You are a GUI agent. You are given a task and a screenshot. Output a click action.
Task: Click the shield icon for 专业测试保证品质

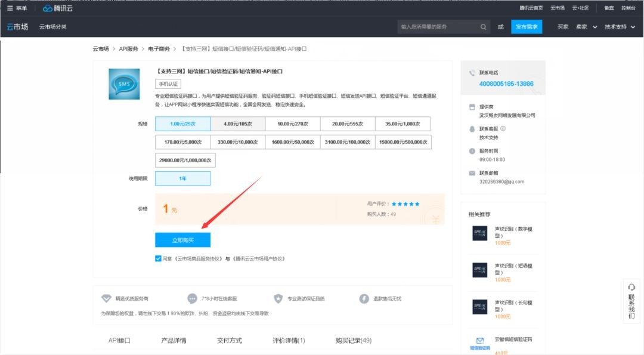[x=278, y=298]
